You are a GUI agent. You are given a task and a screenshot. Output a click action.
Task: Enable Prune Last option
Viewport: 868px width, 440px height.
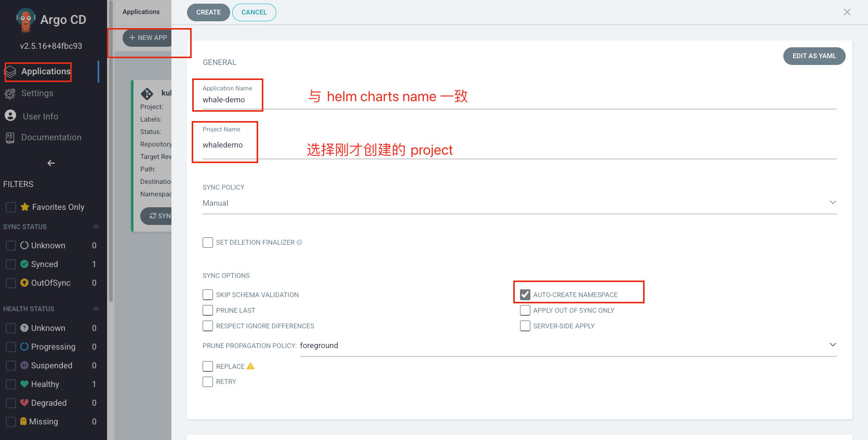tap(208, 311)
